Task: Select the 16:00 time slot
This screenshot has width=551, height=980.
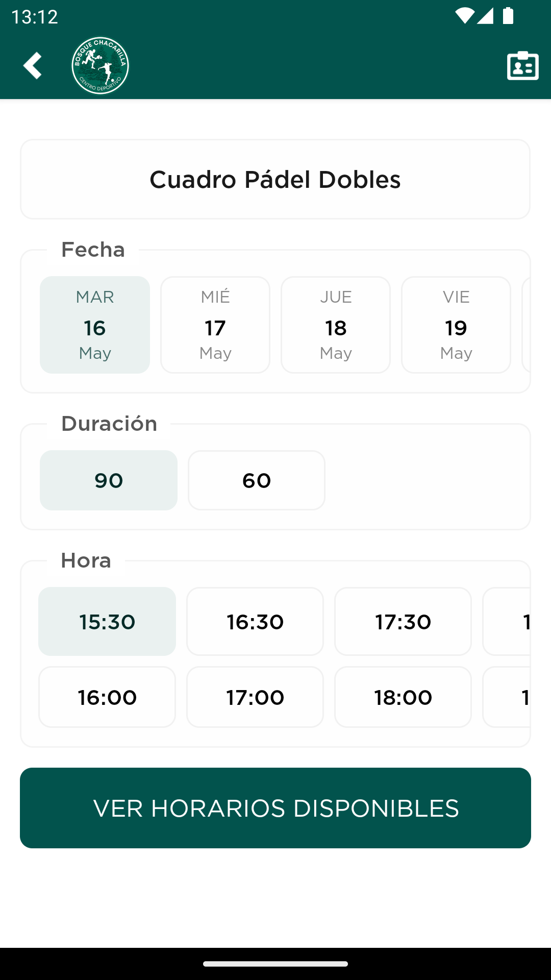Action: 107,697
